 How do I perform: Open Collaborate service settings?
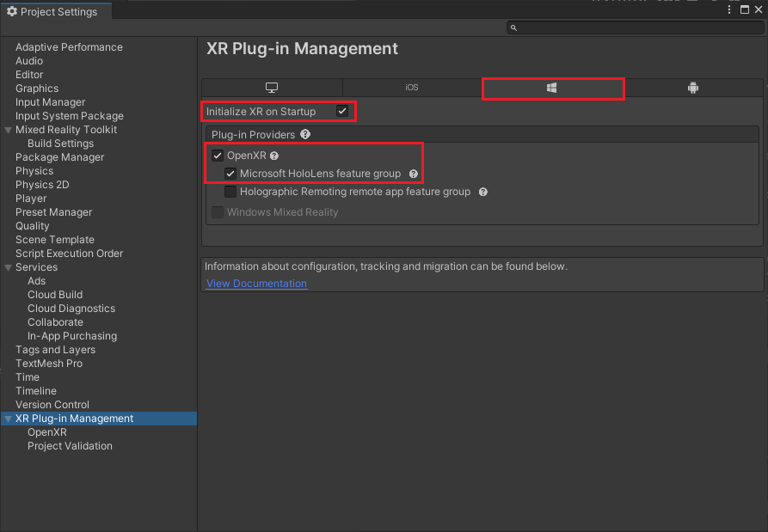55,322
